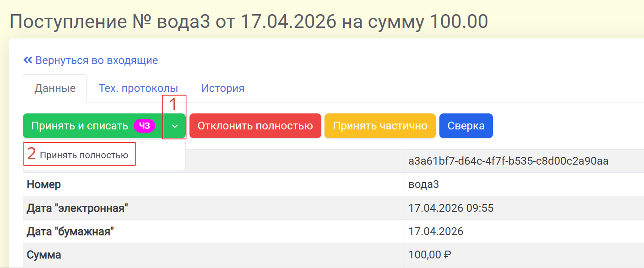The image size is (644, 268).
Task: Click the "17.04.2026 09:55" date value
Action: (451, 208)
